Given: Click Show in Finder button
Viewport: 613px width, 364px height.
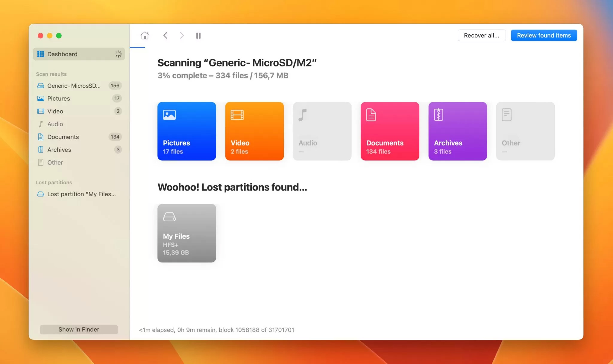Looking at the screenshot, I should pyautogui.click(x=79, y=329).
